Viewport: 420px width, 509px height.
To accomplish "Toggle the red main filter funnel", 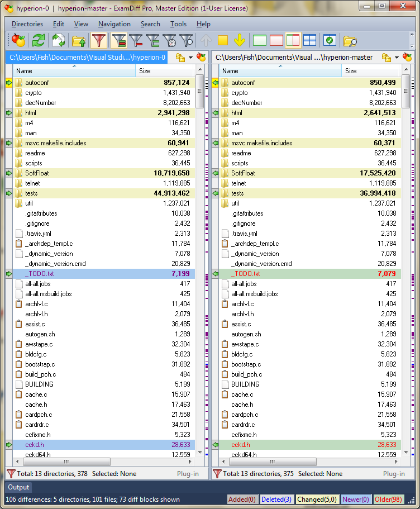I will click(99, 40).
